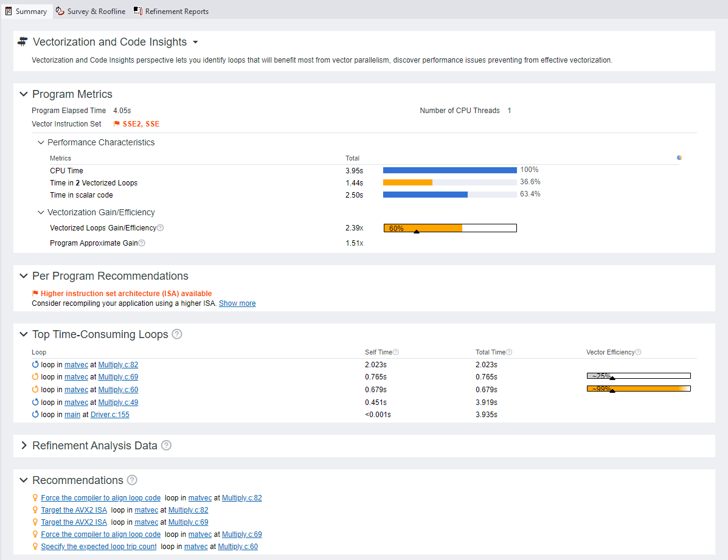Screen dimensions: 728x560
Task: Click help icon next to Program Approximate Gain
Action: pos(142,243)
